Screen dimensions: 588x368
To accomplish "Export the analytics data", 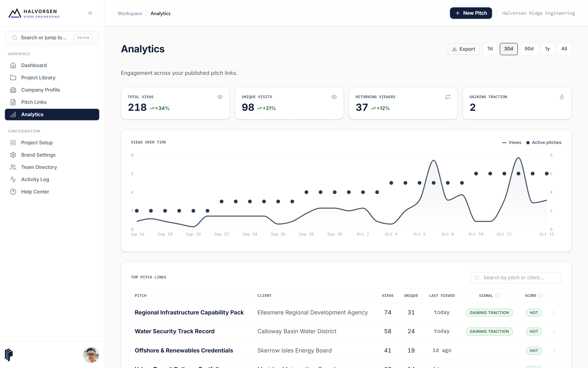I will [463, 49].
